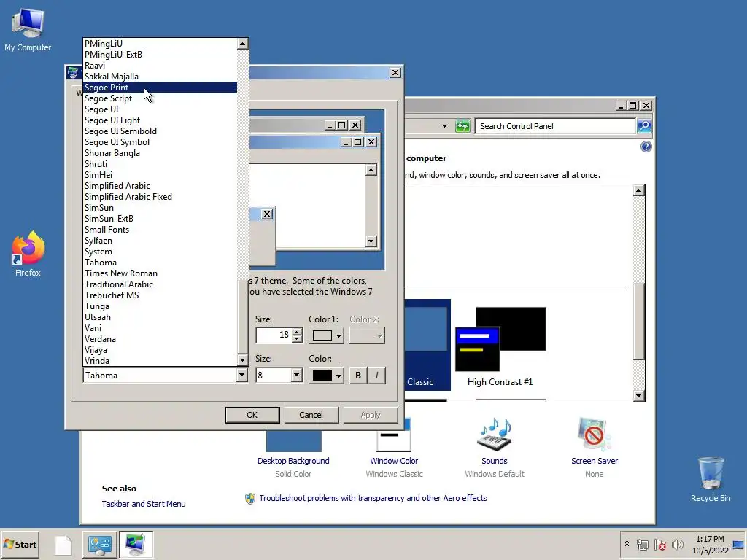Select PMingLiU-ExtB in font list
This screenshot has height=560, width=747.
[x=160, y=55]
